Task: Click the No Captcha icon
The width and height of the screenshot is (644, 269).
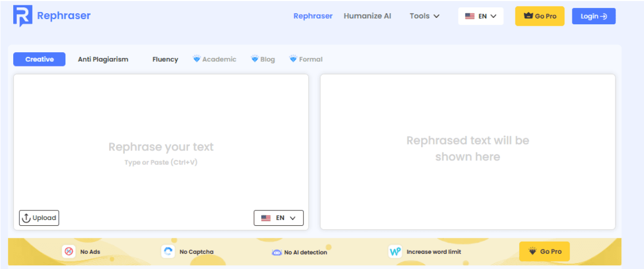Action: click(168, 252)
